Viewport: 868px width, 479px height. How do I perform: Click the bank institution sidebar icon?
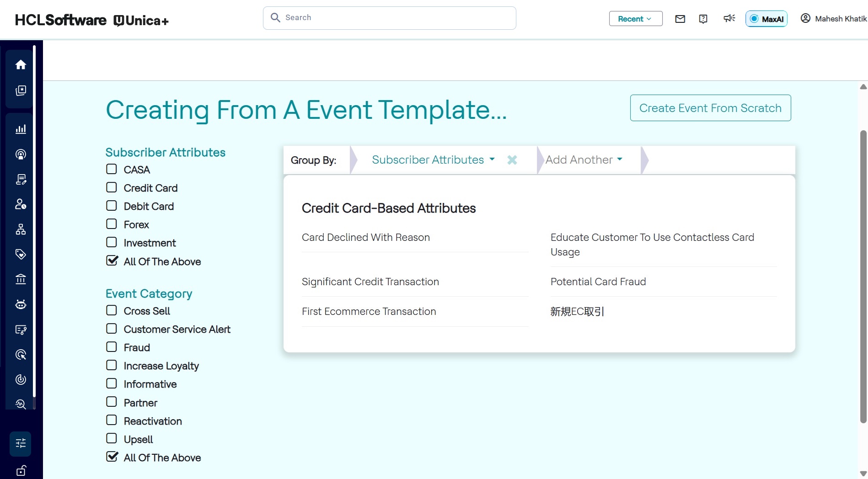click(21, 279)
